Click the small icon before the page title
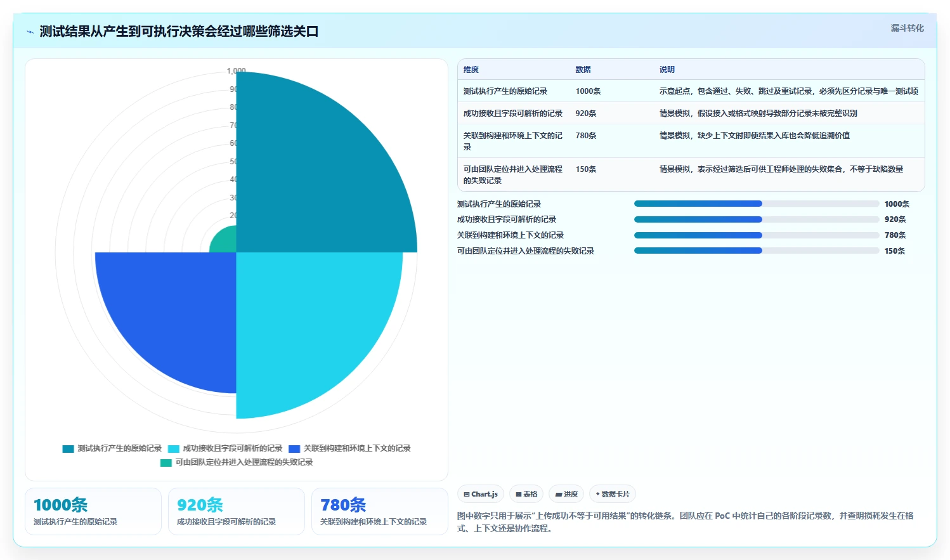Viewport: 950px width, 560px height. click(30, 32)
